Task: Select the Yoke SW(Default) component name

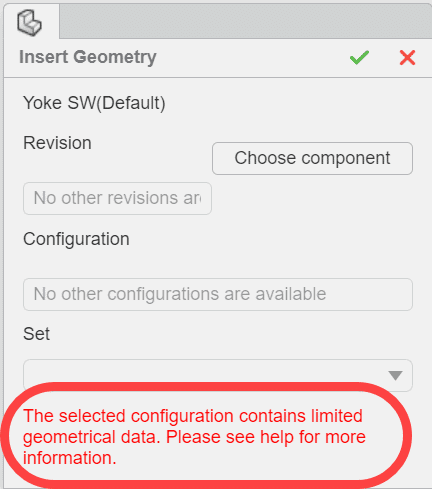Action: click(94, 103)
